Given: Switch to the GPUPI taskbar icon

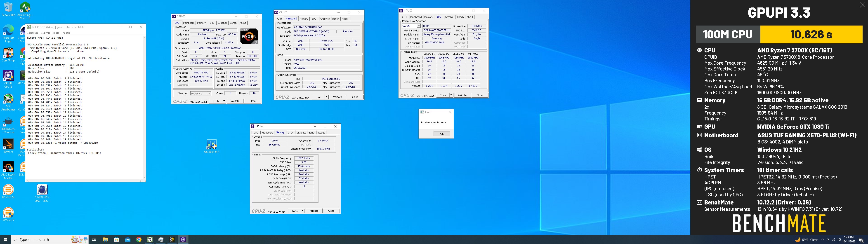Looking at the screenshot, I should click(150, 240).
